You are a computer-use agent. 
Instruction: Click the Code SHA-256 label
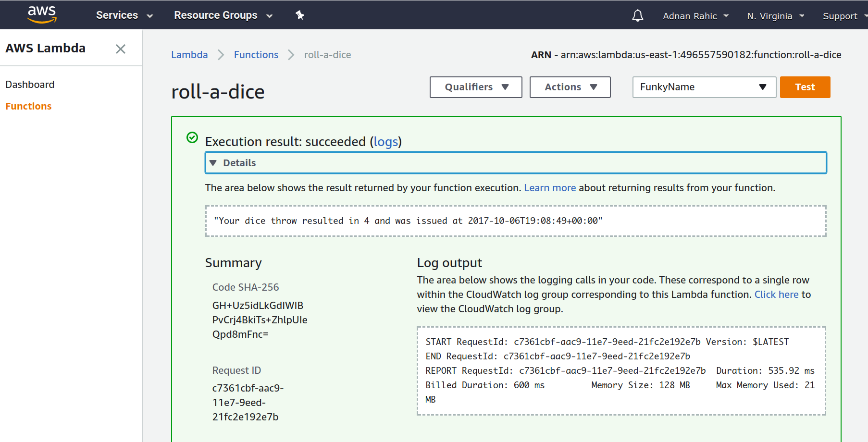tap(246, 287)
